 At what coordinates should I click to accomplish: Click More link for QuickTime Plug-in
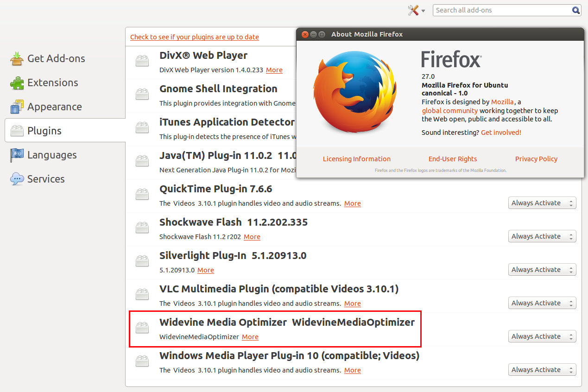353,203
